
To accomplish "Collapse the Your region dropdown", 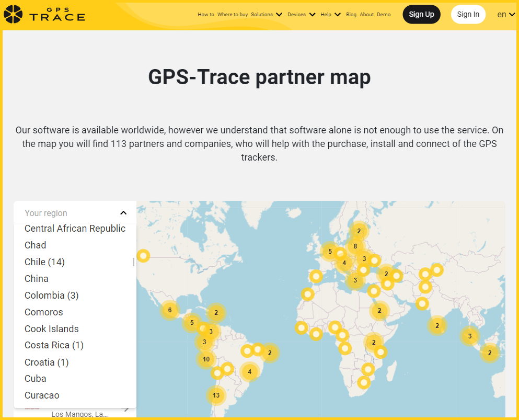I will point(123,213).
